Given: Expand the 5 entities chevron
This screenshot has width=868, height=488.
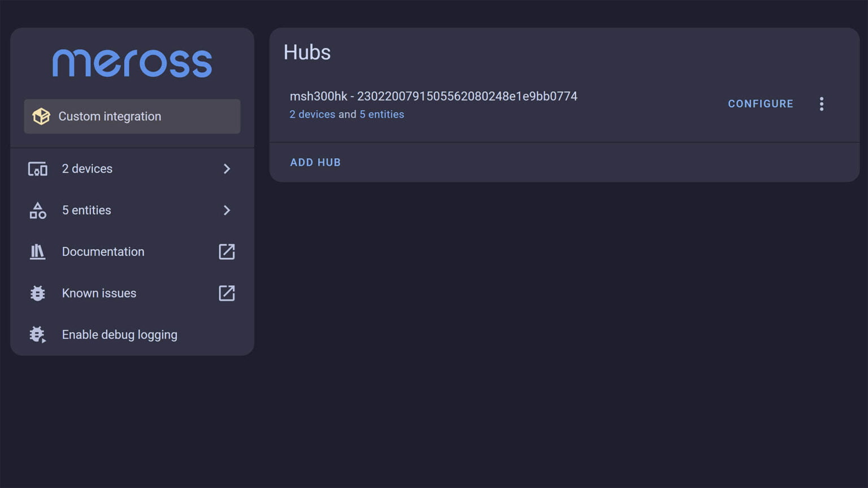Looking at the screenshot, I should [x=227, y=211].
